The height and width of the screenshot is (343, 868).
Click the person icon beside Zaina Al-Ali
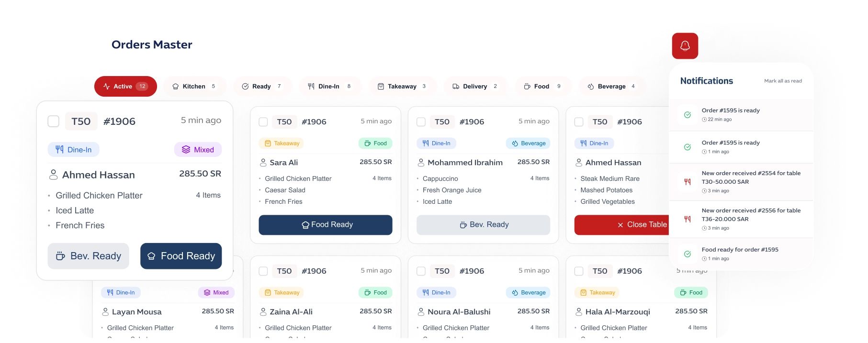(x=263, y=312)
